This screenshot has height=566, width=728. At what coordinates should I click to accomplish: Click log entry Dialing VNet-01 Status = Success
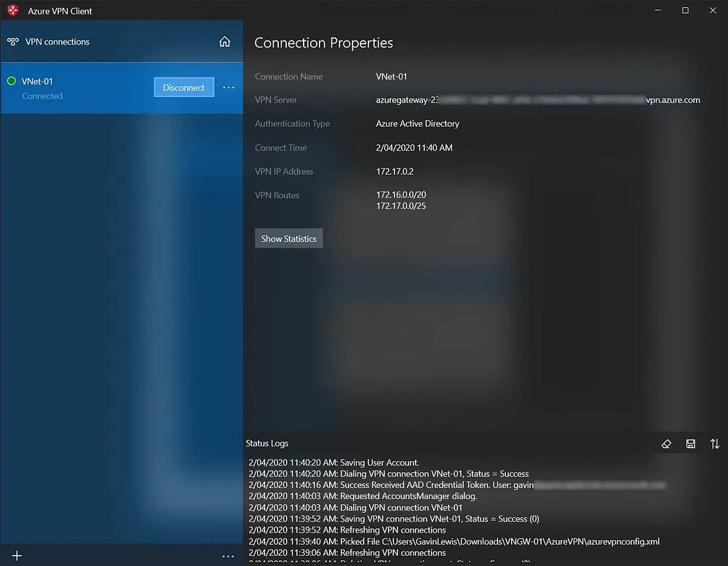click(389, 473)
